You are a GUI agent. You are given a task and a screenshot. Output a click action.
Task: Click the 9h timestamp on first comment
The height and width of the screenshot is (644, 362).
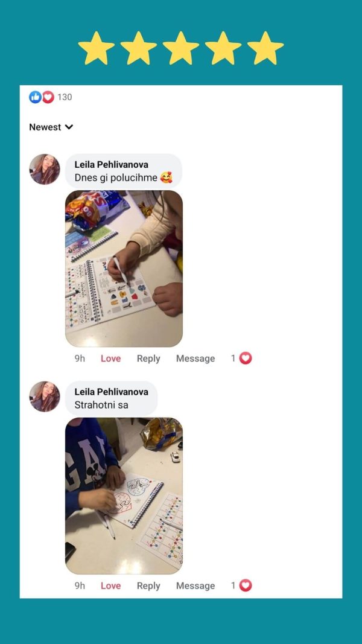[80, 359]
